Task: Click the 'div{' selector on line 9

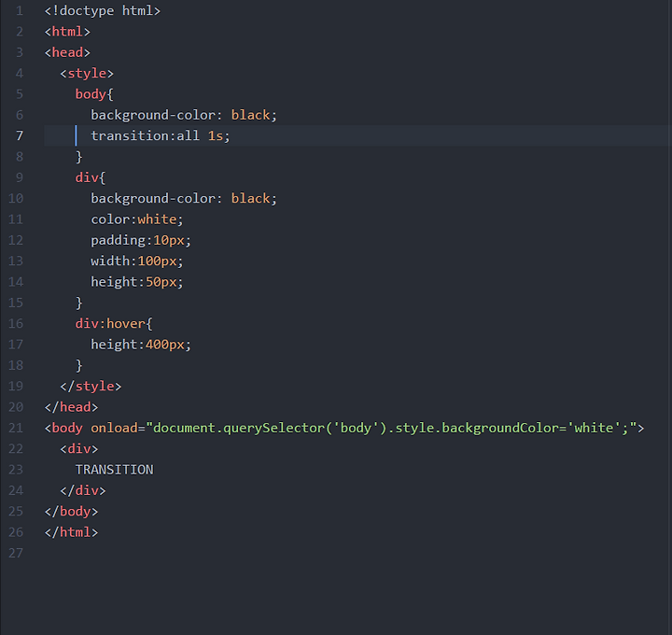Action: point(91,177)
